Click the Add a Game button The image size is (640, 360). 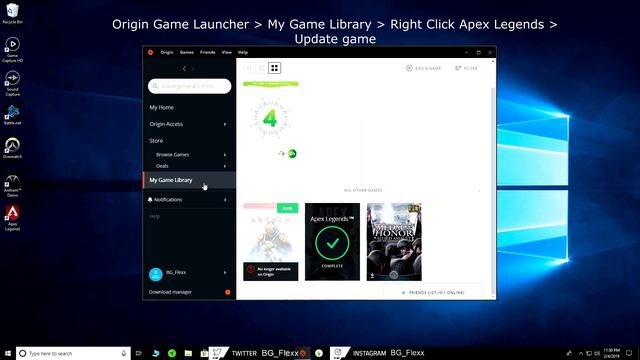(424, 68)
